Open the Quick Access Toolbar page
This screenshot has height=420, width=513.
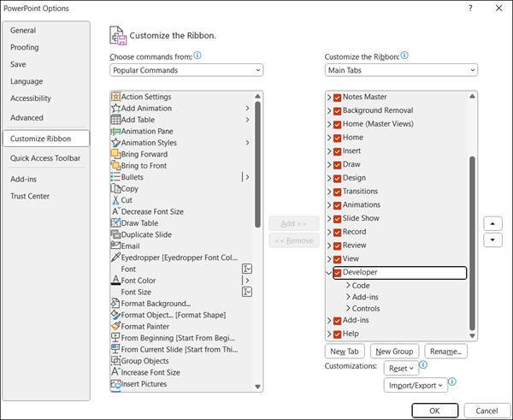point(45,158)
